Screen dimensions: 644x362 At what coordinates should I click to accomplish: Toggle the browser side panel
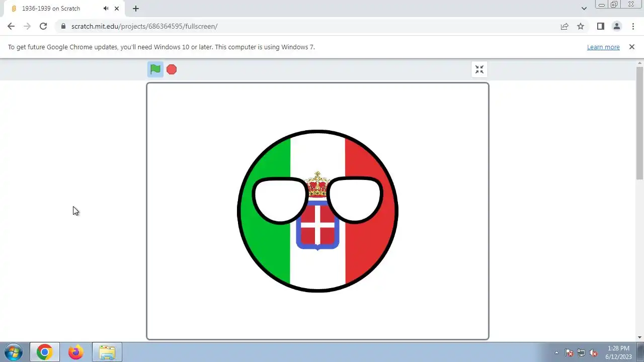(600, 26)
